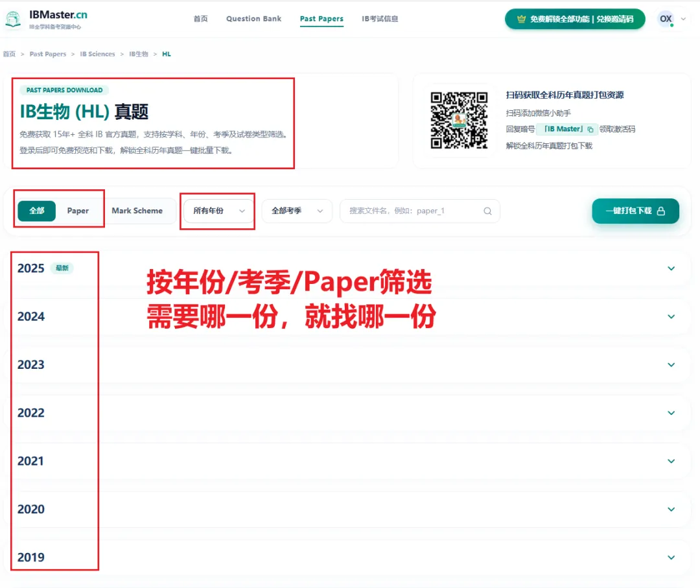Click the 2020 year heading
Viewport: 700px width, 588px height.
(31, 510)
